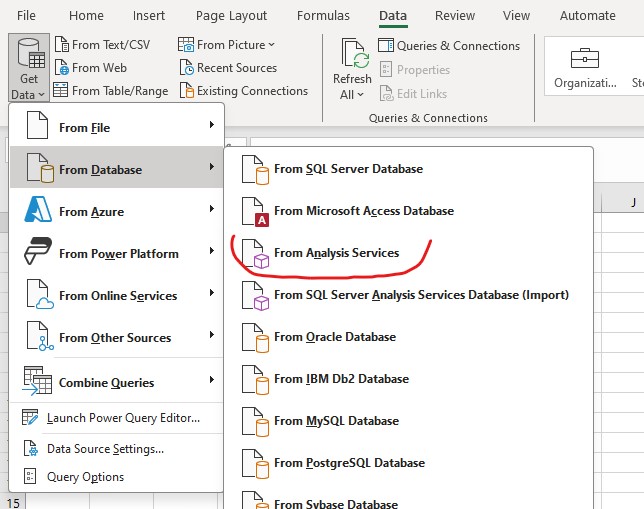Click the Edit Links icon
The width and height of the screenshot is (644, 509).
click(x=386, y=93)
